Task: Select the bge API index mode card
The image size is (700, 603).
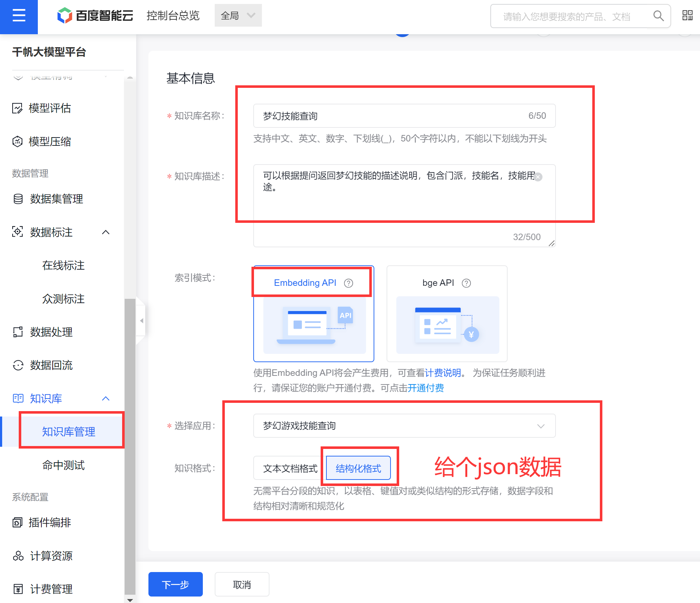Action: (447, 324)
